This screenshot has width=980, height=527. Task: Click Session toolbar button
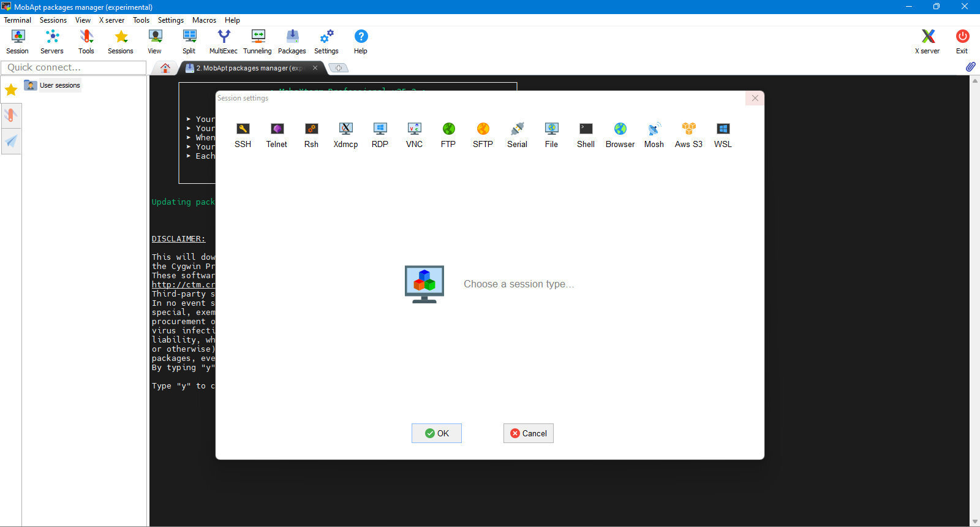click(17, 42)
